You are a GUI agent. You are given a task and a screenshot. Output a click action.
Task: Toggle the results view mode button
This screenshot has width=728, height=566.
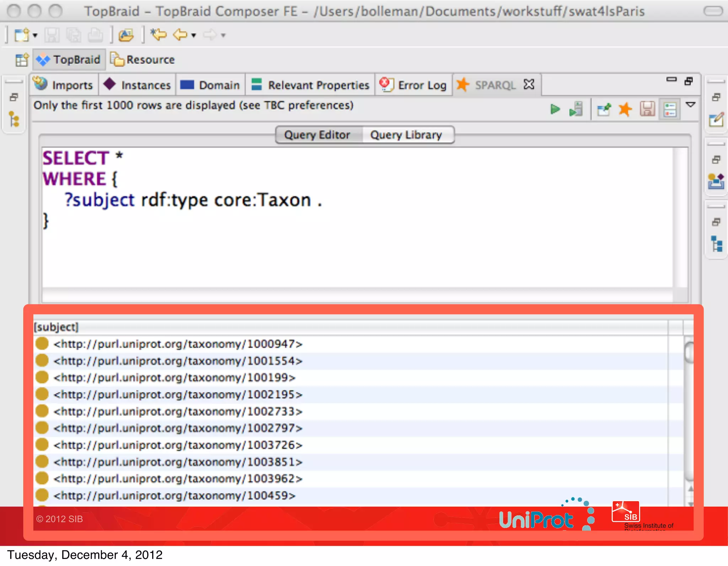click(x=670, y=109)
